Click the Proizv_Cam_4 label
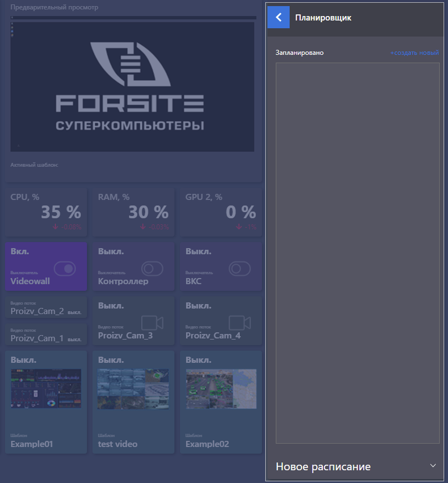This screenshot has width=448, height=483. pos(213,336)
